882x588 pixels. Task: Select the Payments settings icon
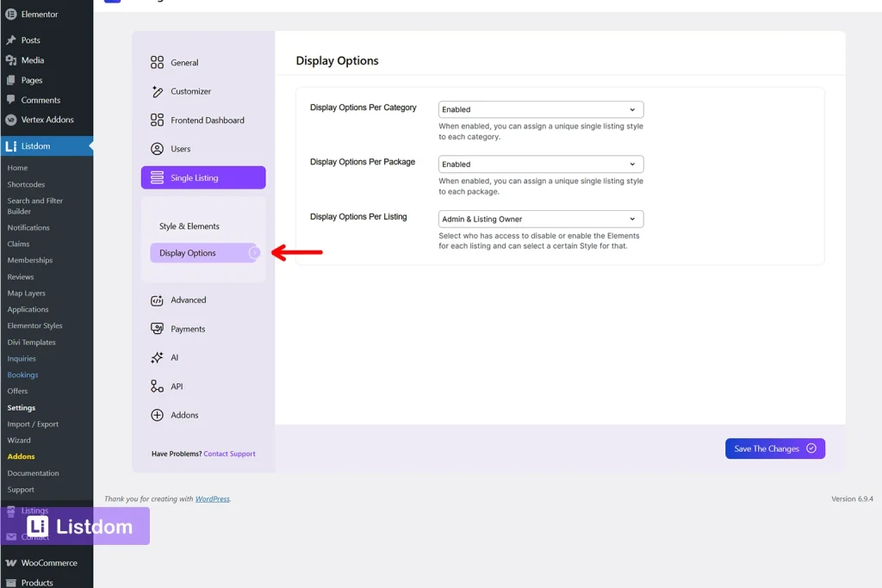[158, 328]
